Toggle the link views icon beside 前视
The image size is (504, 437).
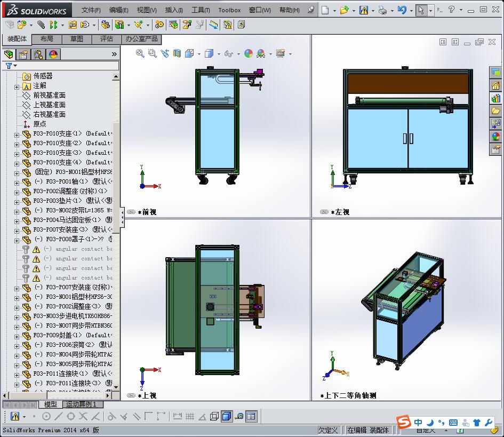(131, 212)
